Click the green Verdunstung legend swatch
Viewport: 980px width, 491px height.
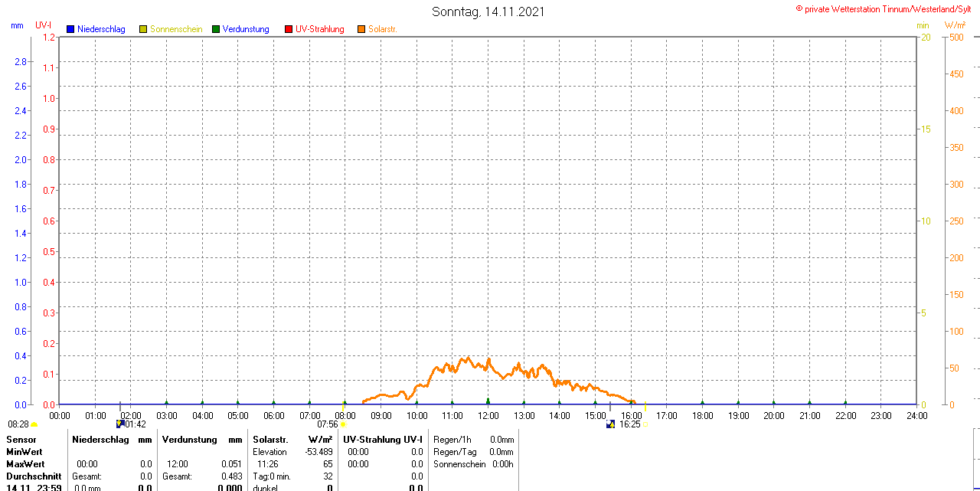(x=216, y=29)
